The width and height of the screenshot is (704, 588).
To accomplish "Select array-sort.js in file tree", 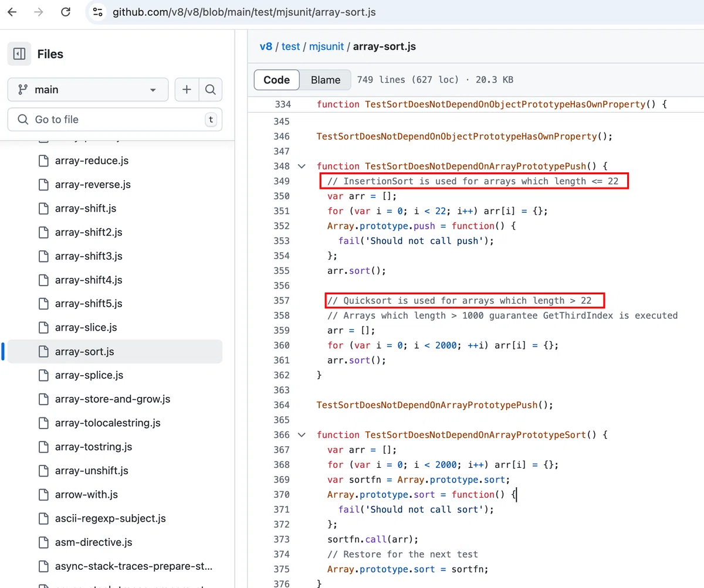I will tap(115, 352).
